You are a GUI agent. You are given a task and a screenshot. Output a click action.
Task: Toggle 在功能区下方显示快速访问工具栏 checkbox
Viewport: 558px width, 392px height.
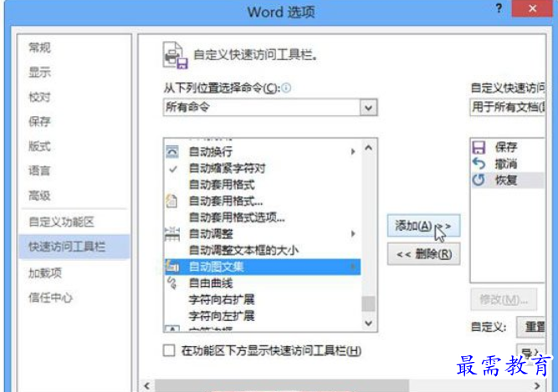(169, 350)
